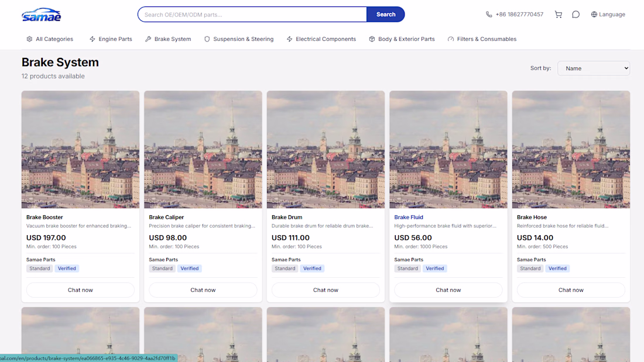Open the shopping cart icon
The image size is (644, 362).
pos(558,15)
